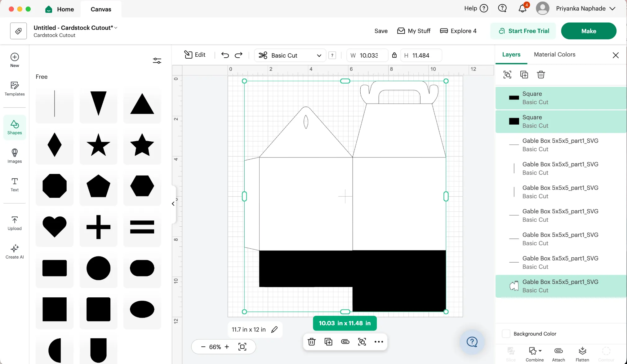Open My Stuff
The height and width of the screenshot is (364, 627).
point(414,31)
